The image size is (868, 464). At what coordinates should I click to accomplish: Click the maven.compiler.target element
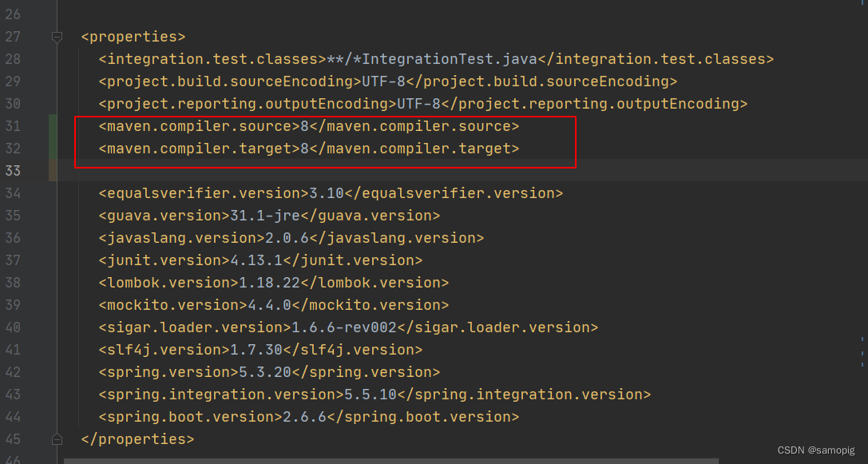[200, 148]
